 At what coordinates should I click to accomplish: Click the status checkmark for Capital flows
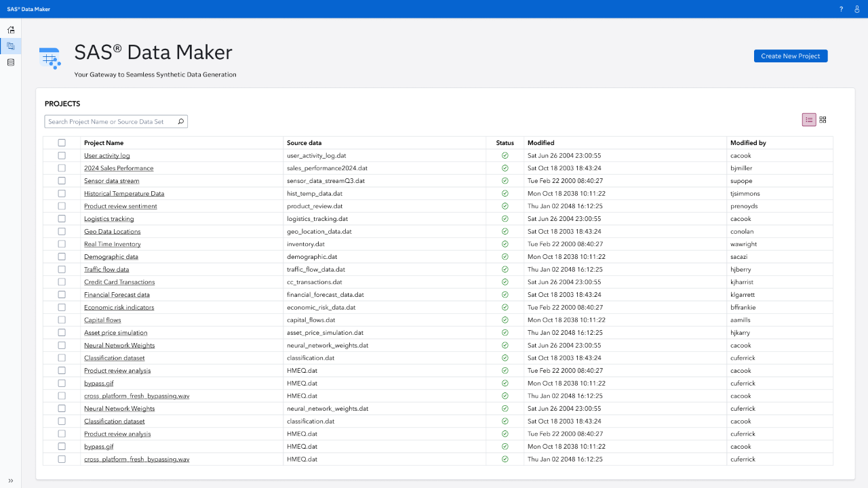tap(505, 320)
